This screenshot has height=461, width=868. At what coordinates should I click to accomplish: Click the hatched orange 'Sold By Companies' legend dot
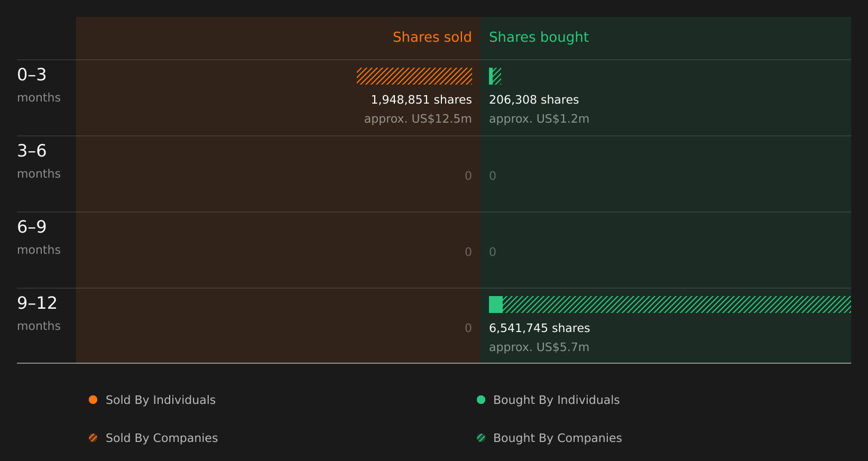point(93,438)
